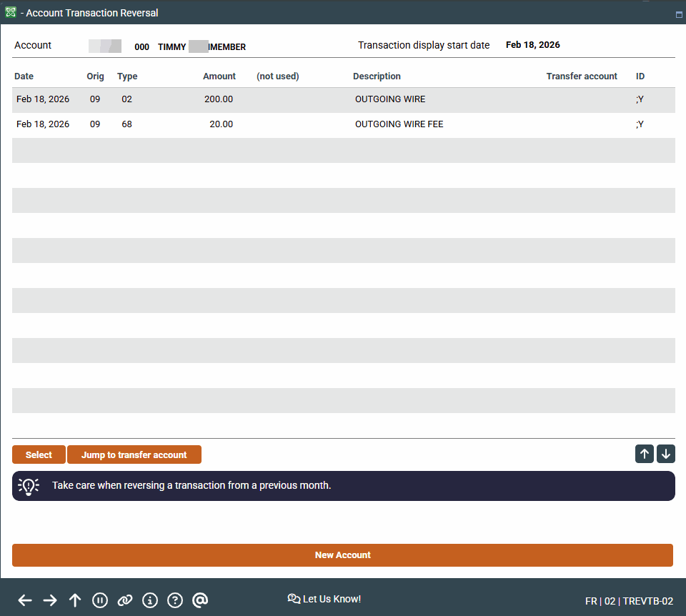Open the information icon in footer
The width and height of the screenshot is (686, 616).
[x=150, y=600]
